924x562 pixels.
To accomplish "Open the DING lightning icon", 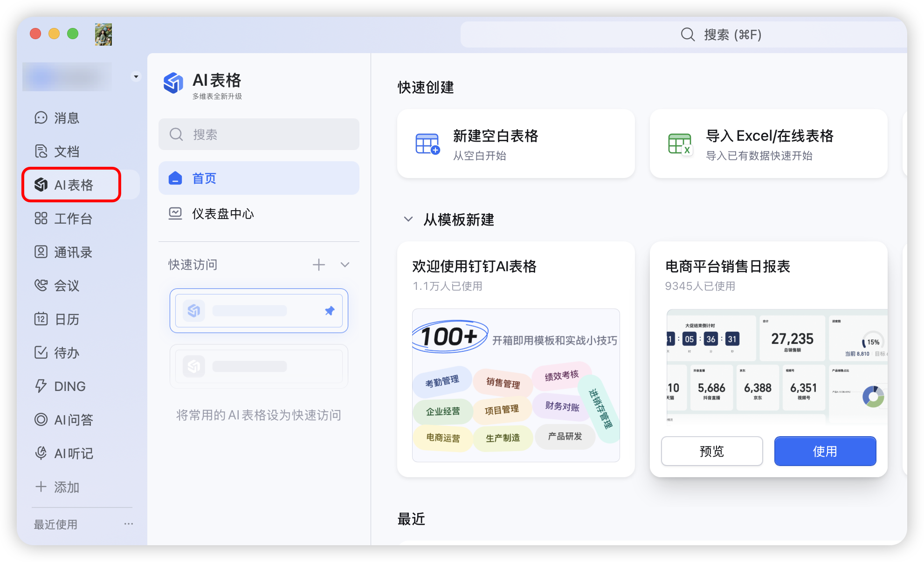I will pyautogui.click(x=41, y=386).
